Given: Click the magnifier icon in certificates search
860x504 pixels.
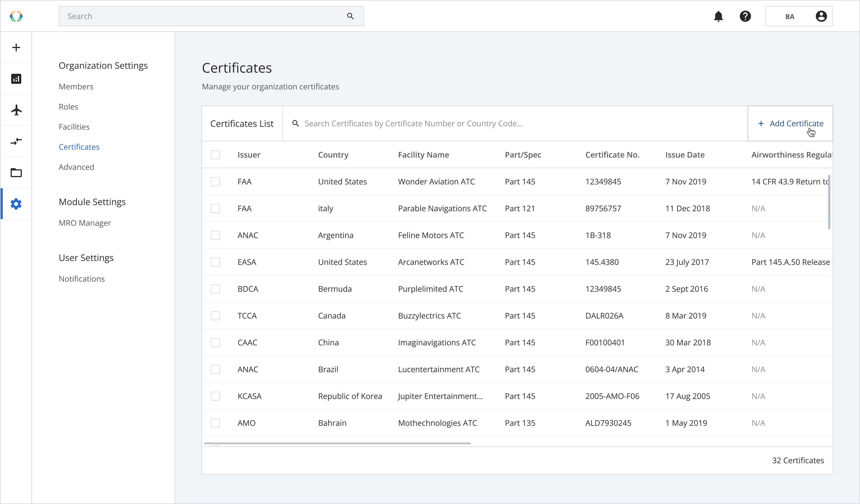Looking at the screenshot, I should [296, 123].
